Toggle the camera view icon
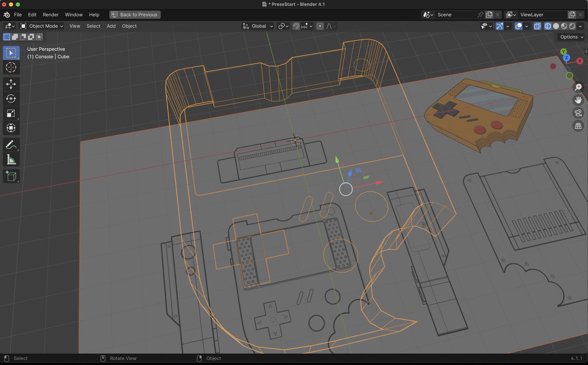This screenshot has height=365, width=588. [579, 113]
